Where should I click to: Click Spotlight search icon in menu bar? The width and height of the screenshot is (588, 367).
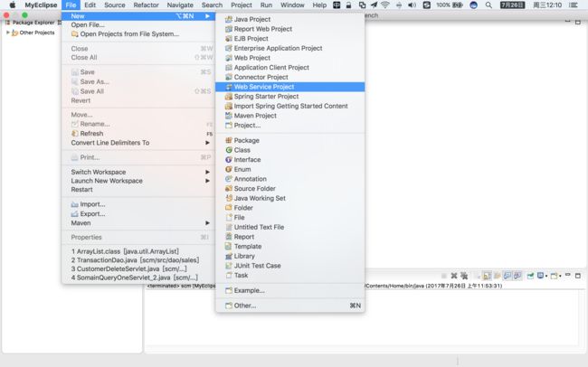coord(488,5)
